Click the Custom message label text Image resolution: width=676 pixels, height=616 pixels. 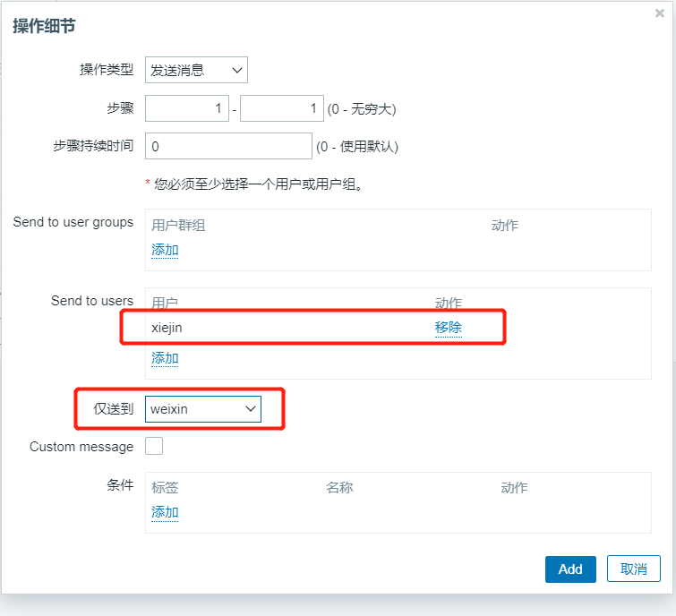pyautogui.click(x=81, y=446)
